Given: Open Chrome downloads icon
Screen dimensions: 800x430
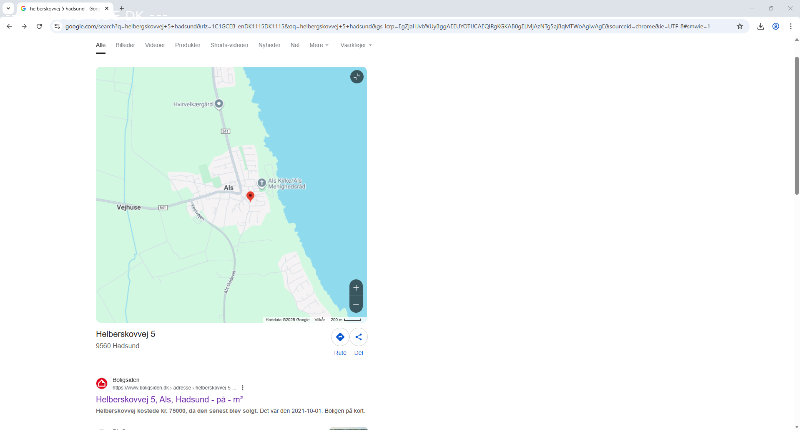Looking at the screenshot, I should pos(761,26).
